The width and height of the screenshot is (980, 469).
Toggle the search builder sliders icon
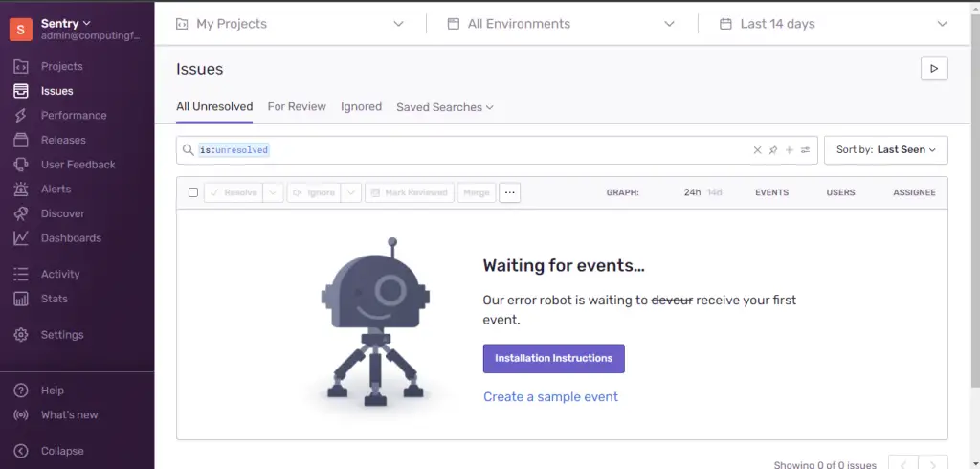click(805, 150)
